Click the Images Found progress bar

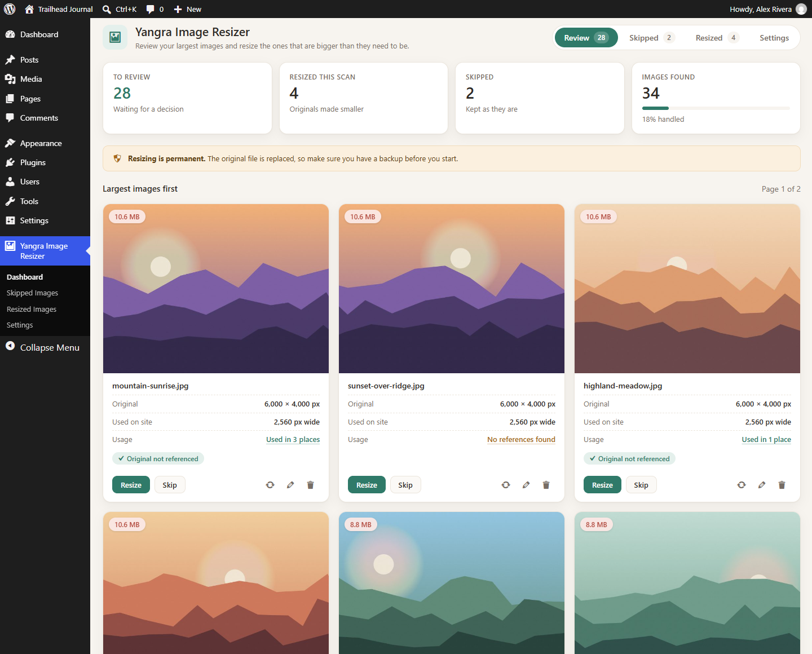point(716,108)
